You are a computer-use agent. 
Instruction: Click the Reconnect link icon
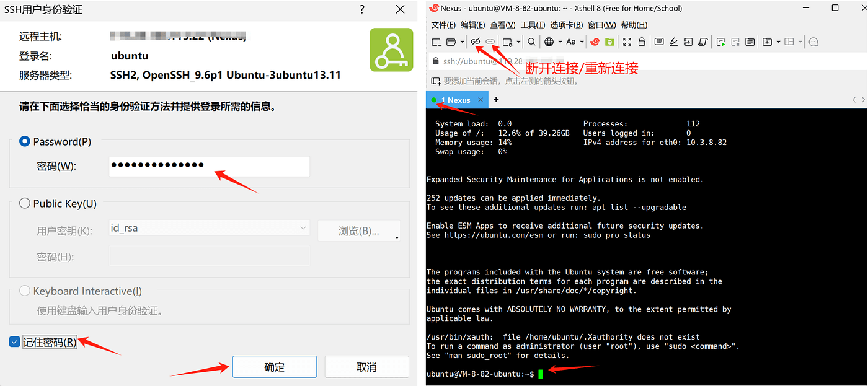[x=490, y=42]
